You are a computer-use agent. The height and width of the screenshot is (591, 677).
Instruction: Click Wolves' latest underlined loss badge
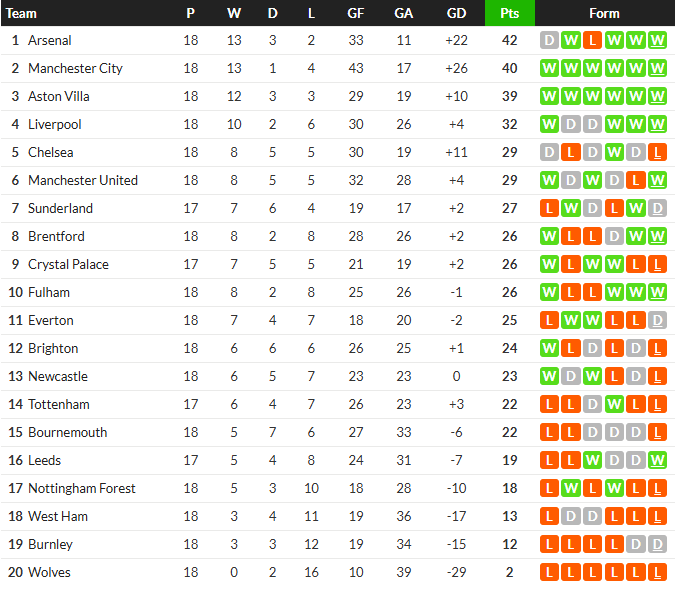click(657, 572)
